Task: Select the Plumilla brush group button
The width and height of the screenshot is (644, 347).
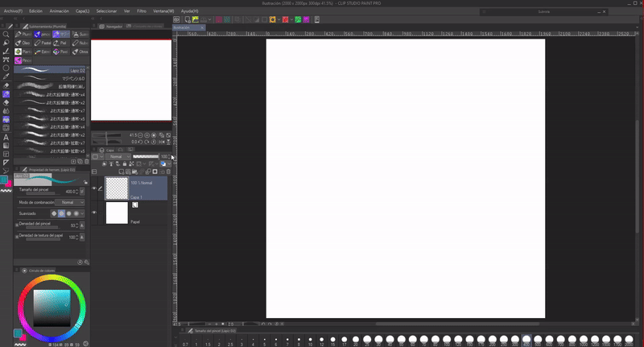Action: click(x=23, y=34)
